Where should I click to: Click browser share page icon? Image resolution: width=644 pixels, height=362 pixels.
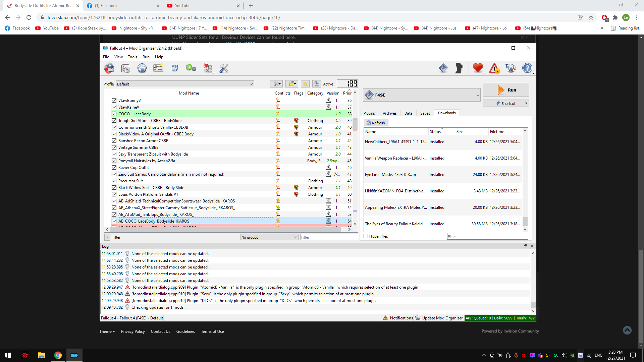[580, 17]
